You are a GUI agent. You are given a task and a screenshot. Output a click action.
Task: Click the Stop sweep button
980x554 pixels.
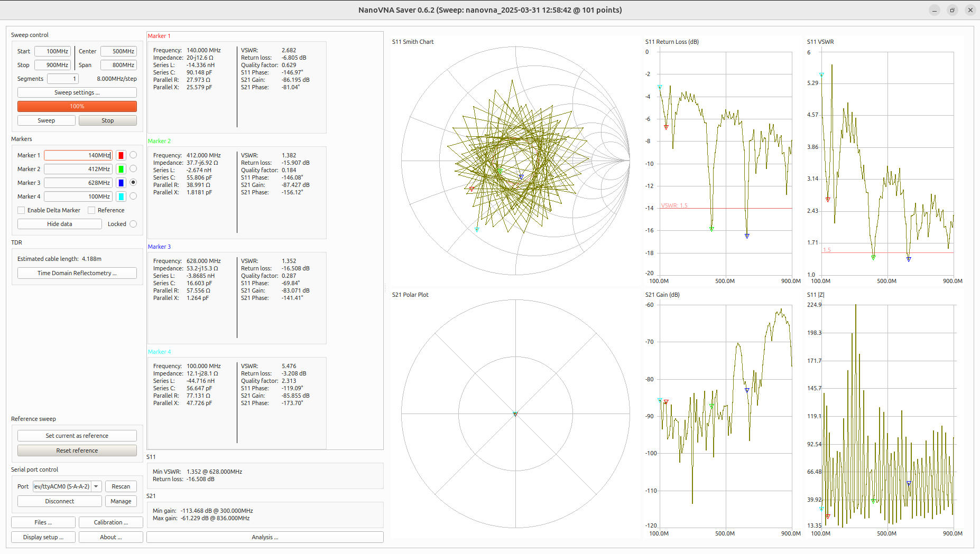pyautogui.click(x=108, y=120)
